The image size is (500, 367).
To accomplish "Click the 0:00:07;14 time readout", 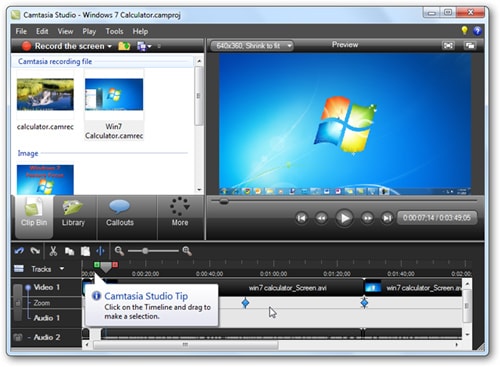I will pos(419,218).
